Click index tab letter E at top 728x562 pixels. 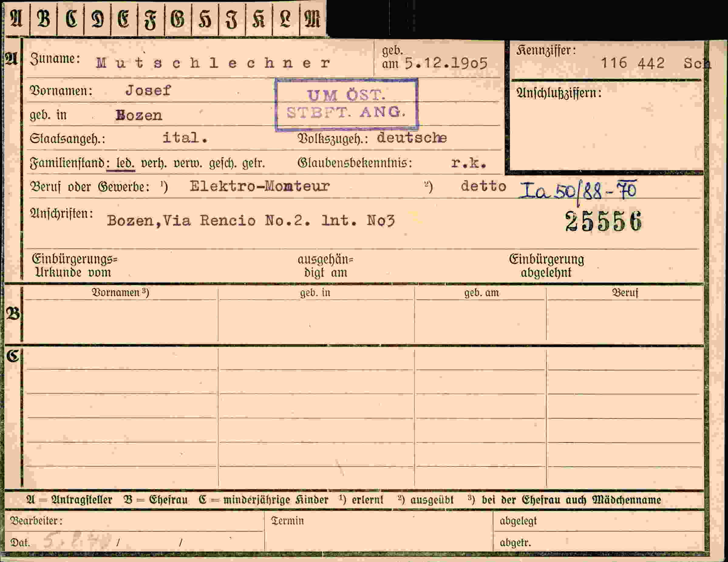point(123,19)
